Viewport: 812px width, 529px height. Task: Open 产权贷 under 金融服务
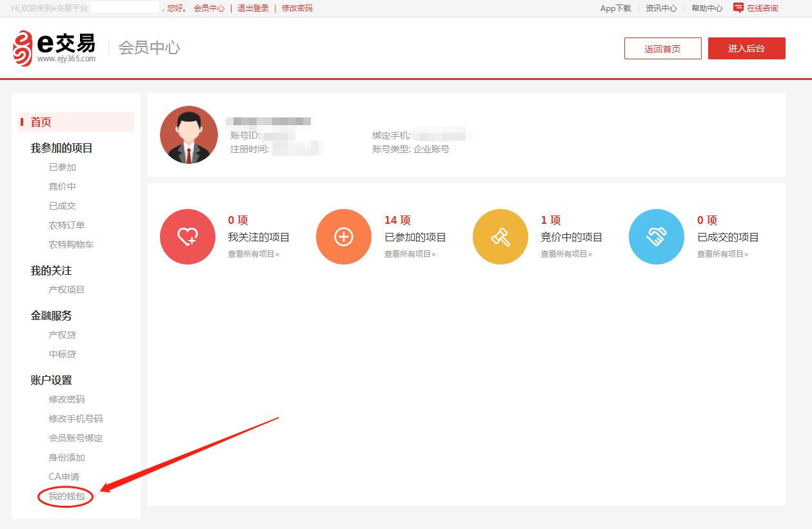63,335
